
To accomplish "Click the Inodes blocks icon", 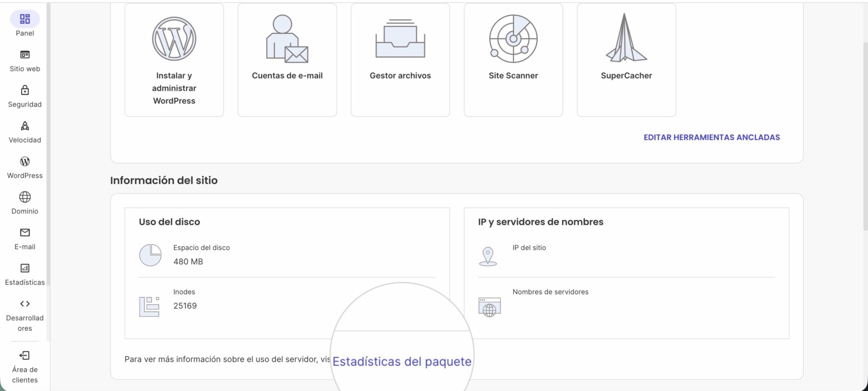I will [149, 307].
